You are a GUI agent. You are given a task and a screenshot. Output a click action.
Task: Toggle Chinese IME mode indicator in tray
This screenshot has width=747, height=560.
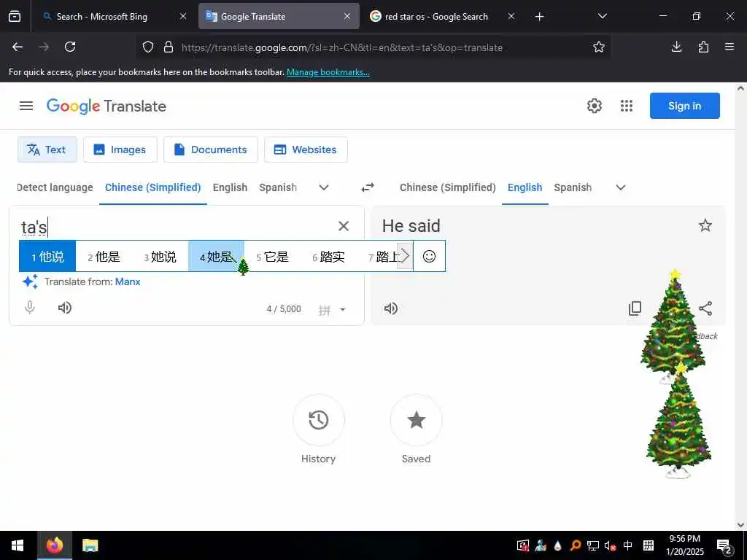pyautogui.click(x=628, y=545)
